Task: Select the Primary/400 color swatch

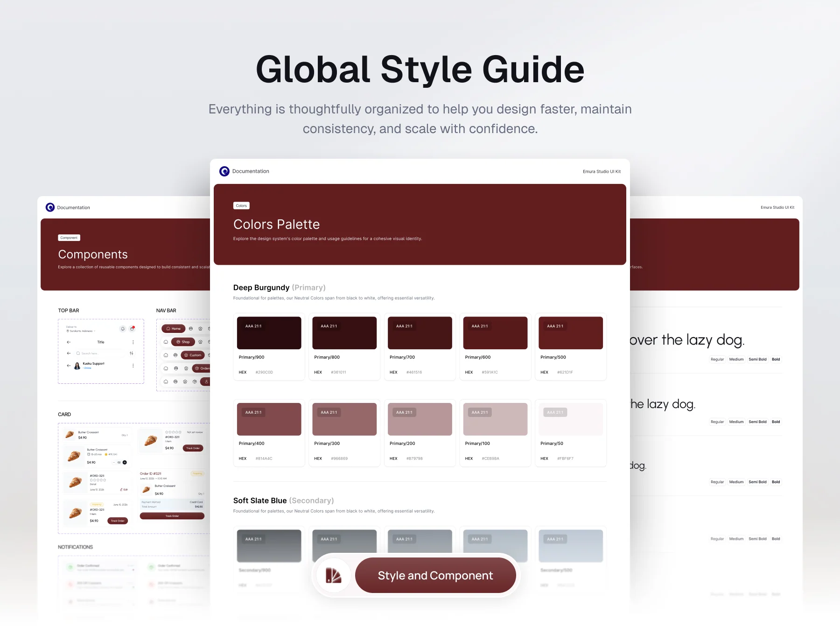Action: point(269,419)
